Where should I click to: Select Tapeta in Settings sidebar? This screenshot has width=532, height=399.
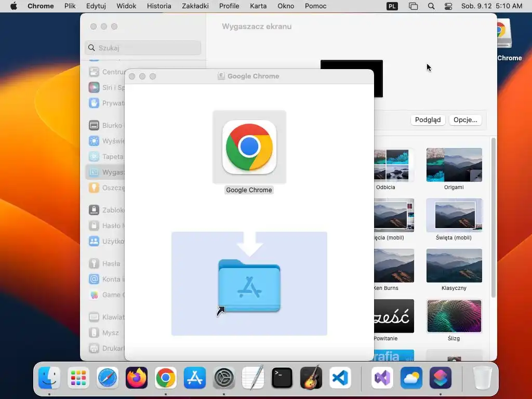(x=106, y=156)
